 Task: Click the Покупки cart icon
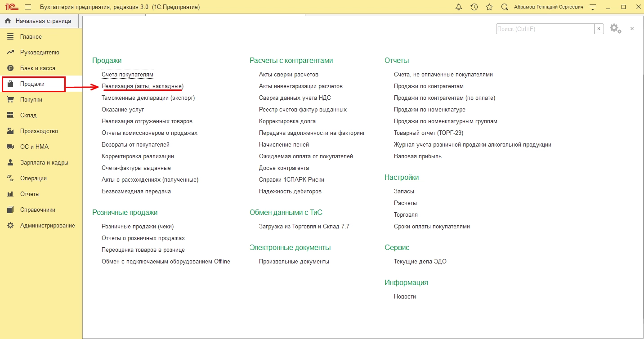[x=10, y=99]
